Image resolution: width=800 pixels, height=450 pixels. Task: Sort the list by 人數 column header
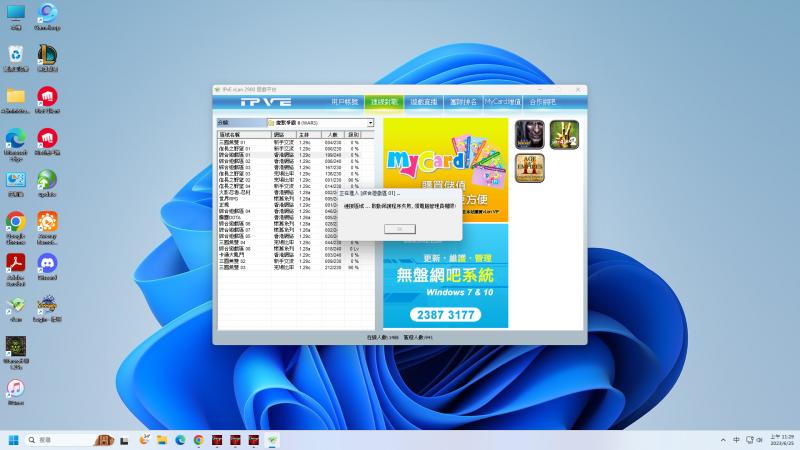(333, 133)
